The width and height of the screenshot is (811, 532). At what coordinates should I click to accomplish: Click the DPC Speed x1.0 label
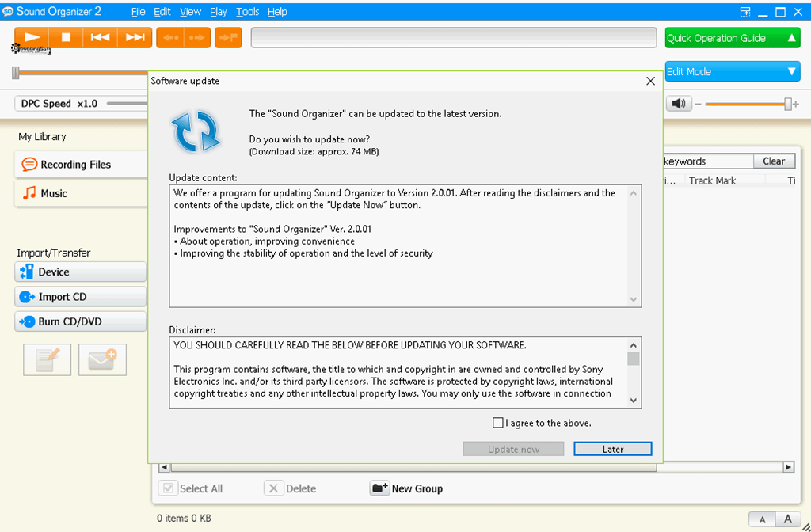point(59,104)
